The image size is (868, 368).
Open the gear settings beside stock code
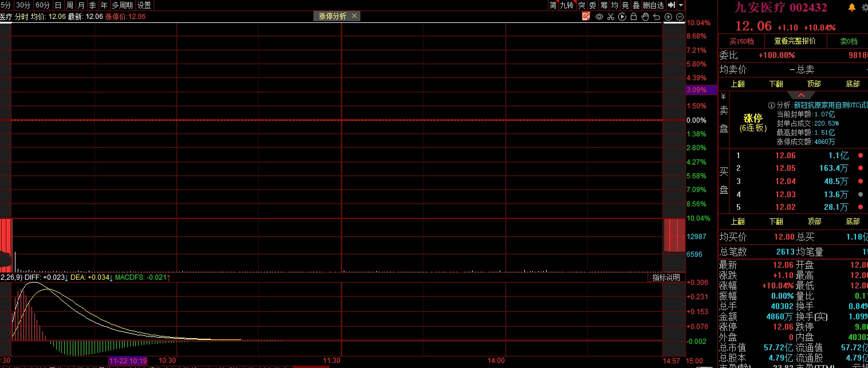(x=864, y=7)
